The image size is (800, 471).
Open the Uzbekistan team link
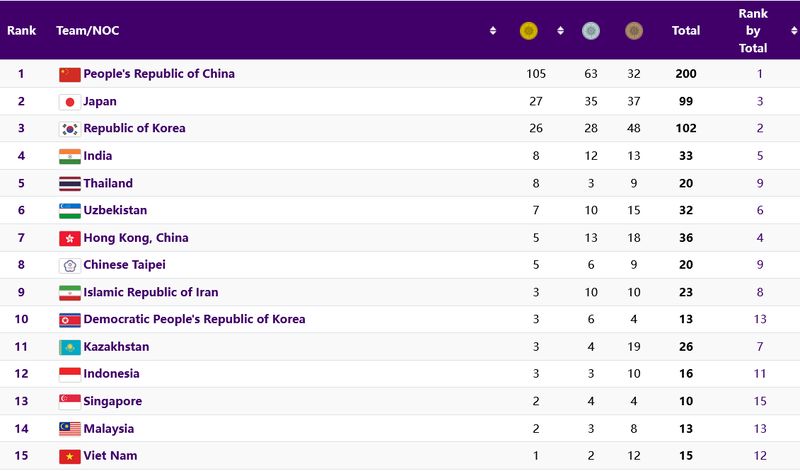click(x=115, y=210)
